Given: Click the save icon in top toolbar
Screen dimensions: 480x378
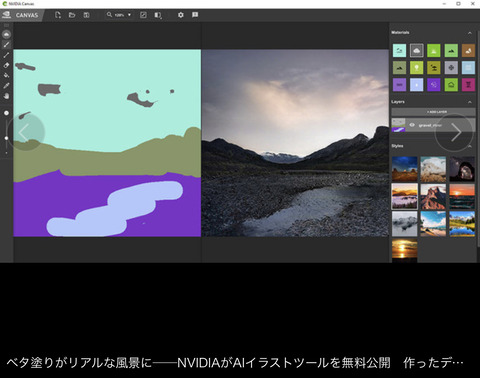Looking at the screenshot, I should click(x=86, y=15).
